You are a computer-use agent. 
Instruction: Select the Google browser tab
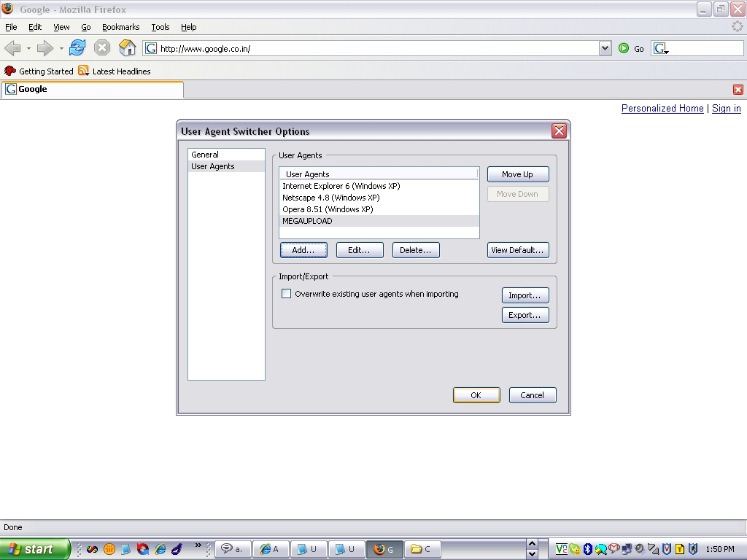click(x=93, y=90)
